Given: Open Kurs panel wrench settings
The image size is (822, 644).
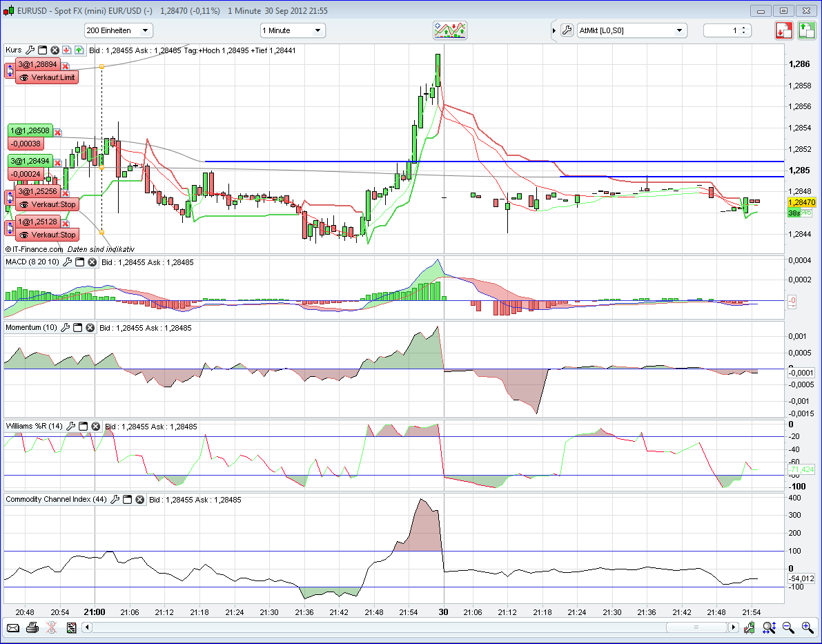Looking at the screenshot, I should tap(30, 50).
